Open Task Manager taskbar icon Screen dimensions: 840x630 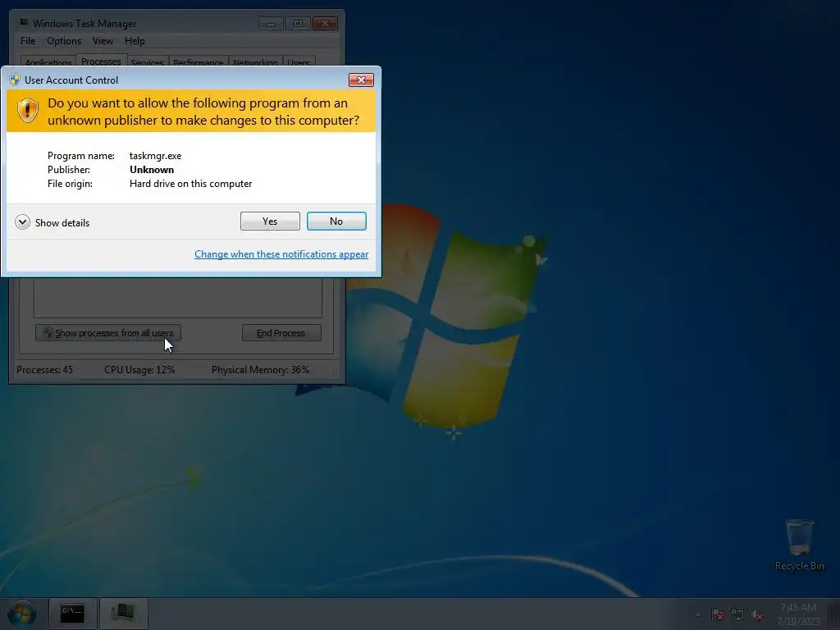pos(123,614)
